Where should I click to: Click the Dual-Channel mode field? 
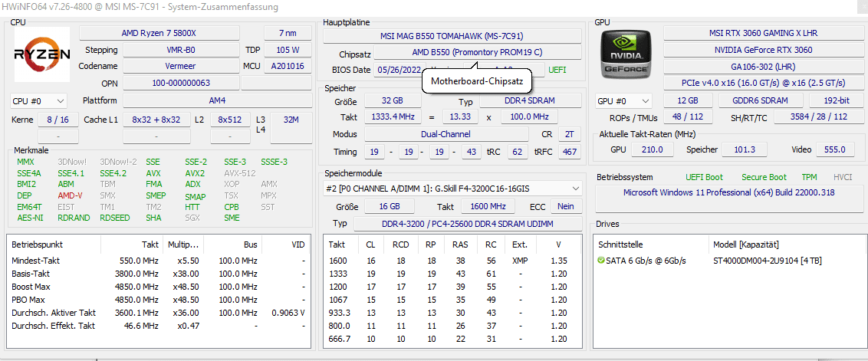click(446, 134)
